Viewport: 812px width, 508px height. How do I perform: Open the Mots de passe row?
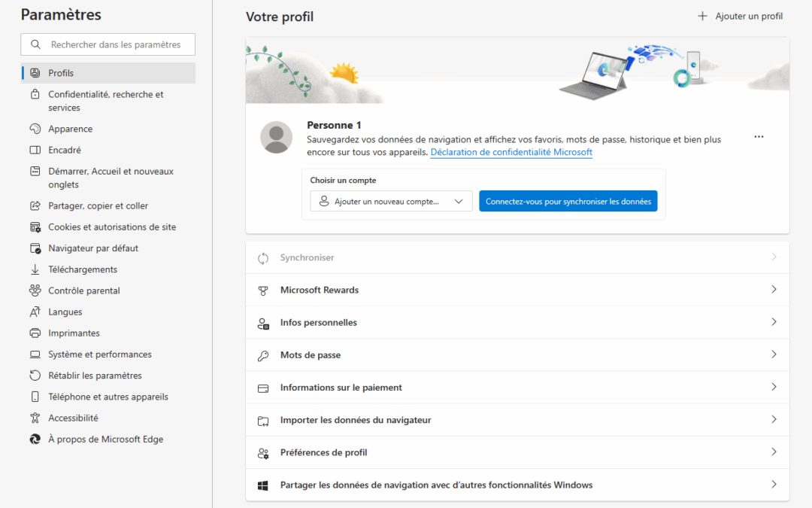click(517, 355)
